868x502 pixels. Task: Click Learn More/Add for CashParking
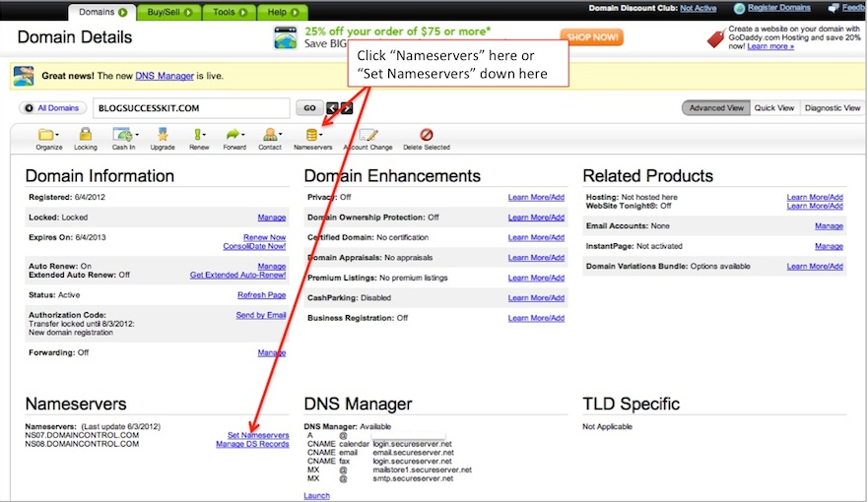(536, 297)
